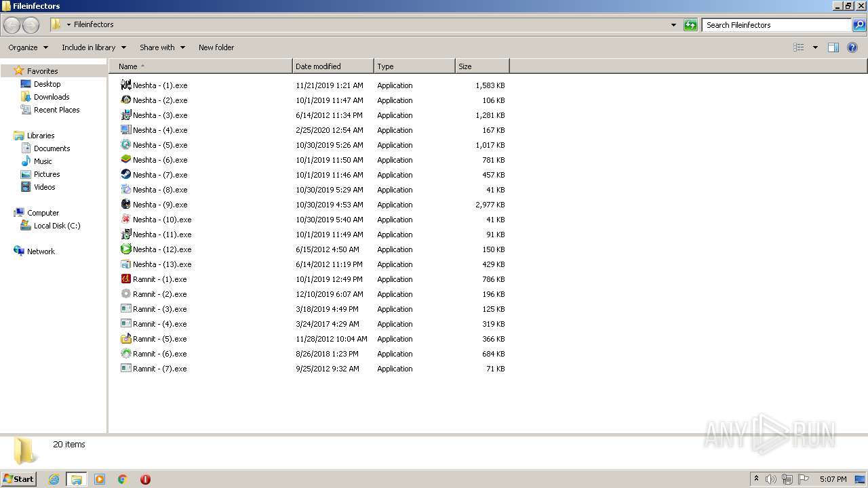Select file name Neshta - (13).exe
This screenshot has height=488, width=868.
click(x=162, y=264)
